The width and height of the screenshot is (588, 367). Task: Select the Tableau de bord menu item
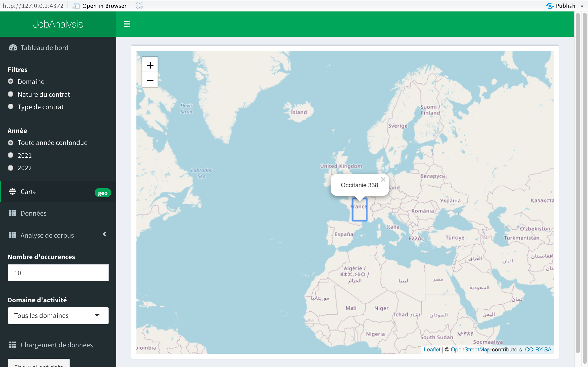pyautogui.click(x=44, y=47)
